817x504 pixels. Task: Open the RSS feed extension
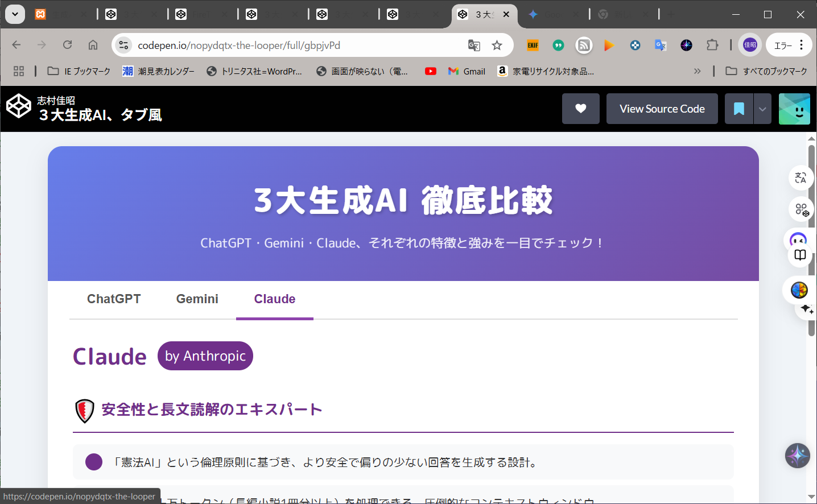click(584, 45)
